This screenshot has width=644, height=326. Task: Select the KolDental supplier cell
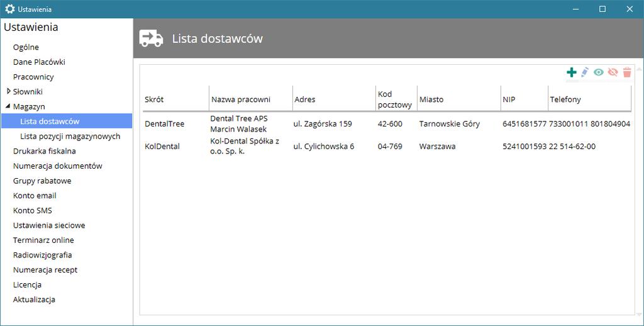coord(162,146)
